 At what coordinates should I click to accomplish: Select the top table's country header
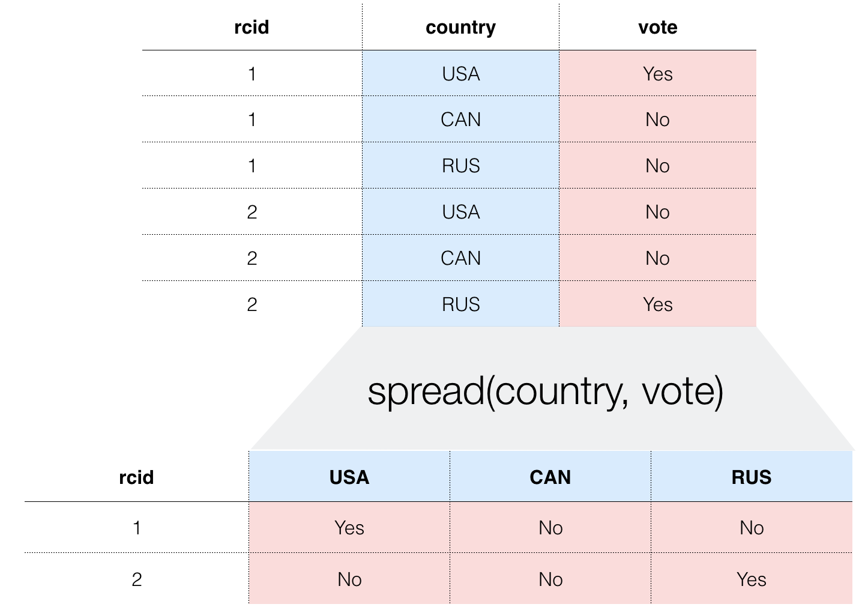tap(460, 28)
